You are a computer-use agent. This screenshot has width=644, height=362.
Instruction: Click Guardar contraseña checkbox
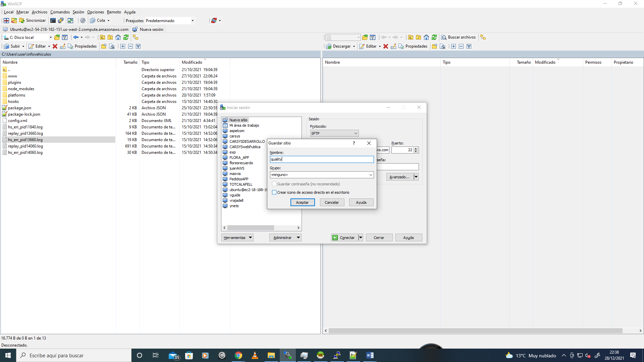pos(274,184)
